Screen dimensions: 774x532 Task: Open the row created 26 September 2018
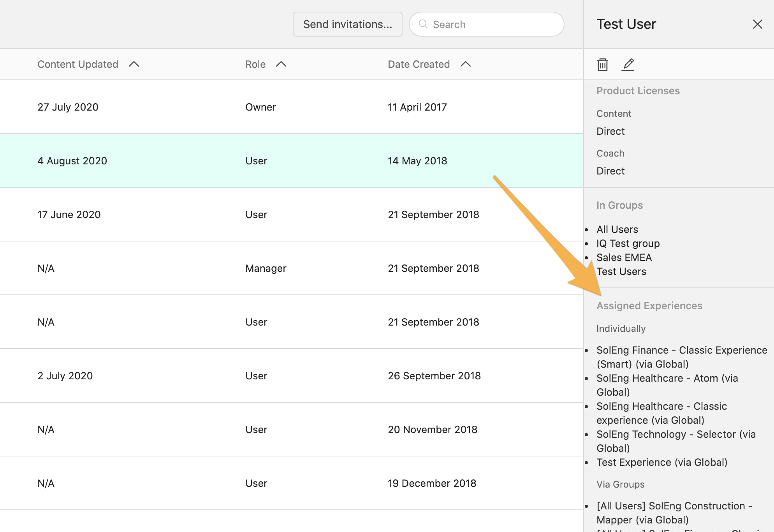tap(292, 376)
